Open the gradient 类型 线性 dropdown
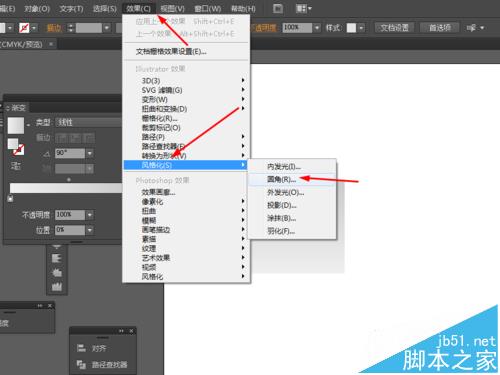The image size is (500, 375). (88, 122)
